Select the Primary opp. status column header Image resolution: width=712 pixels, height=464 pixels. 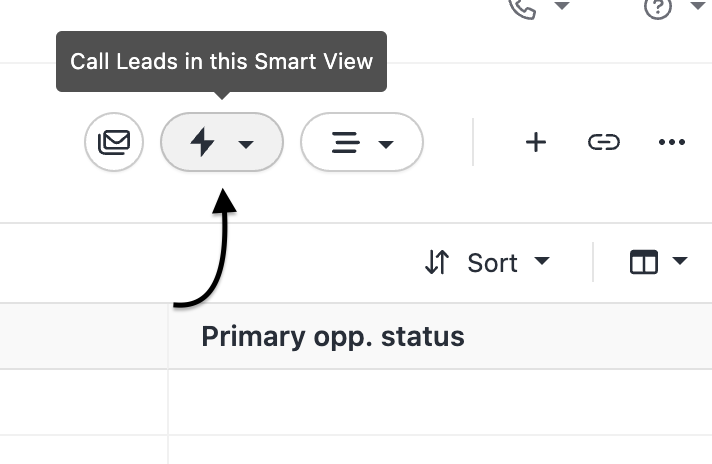point(333,336)
